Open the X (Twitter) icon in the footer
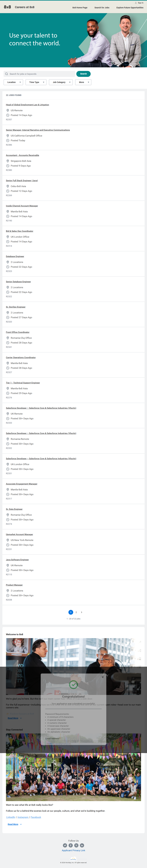The image size is (147, 868). pos(76,845)
